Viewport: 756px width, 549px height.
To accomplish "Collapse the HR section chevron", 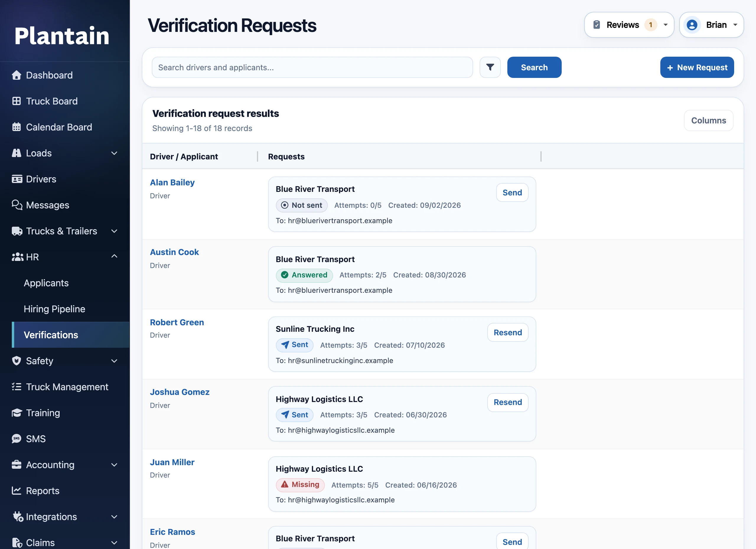I will coord(114,256).
